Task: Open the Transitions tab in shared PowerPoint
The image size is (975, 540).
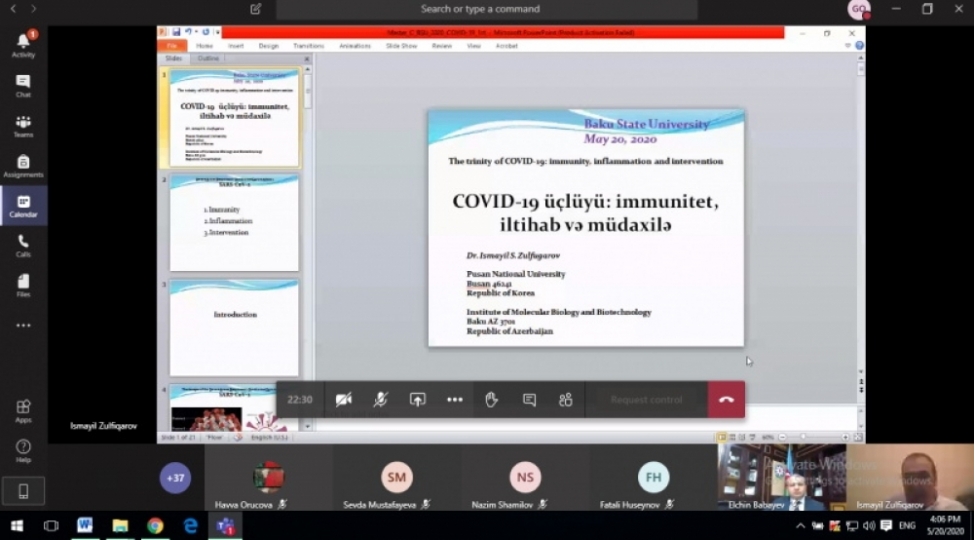Action: point(308,45)
